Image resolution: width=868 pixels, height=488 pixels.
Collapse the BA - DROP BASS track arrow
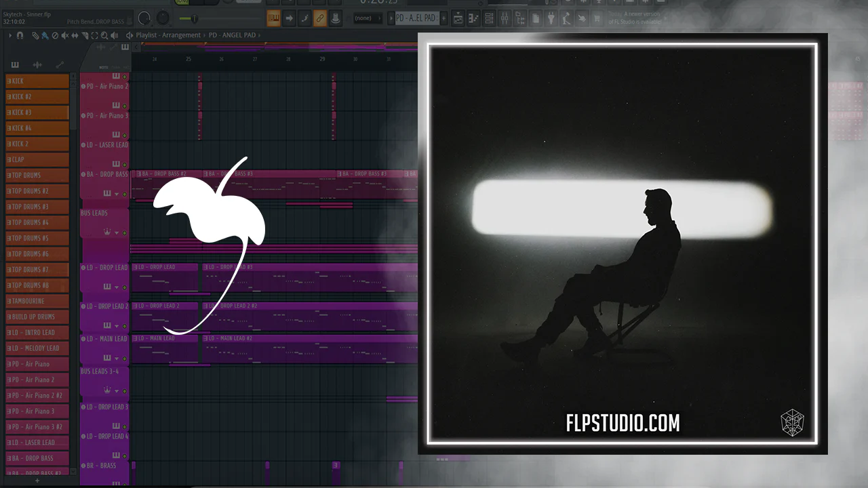[x=117, y=194]
